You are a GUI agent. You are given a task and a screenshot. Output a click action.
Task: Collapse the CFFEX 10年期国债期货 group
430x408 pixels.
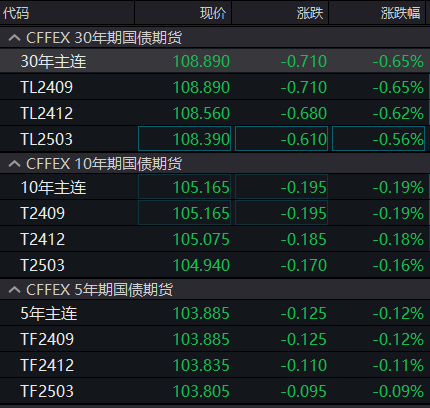pyautogui.click(x=14, y=164)
